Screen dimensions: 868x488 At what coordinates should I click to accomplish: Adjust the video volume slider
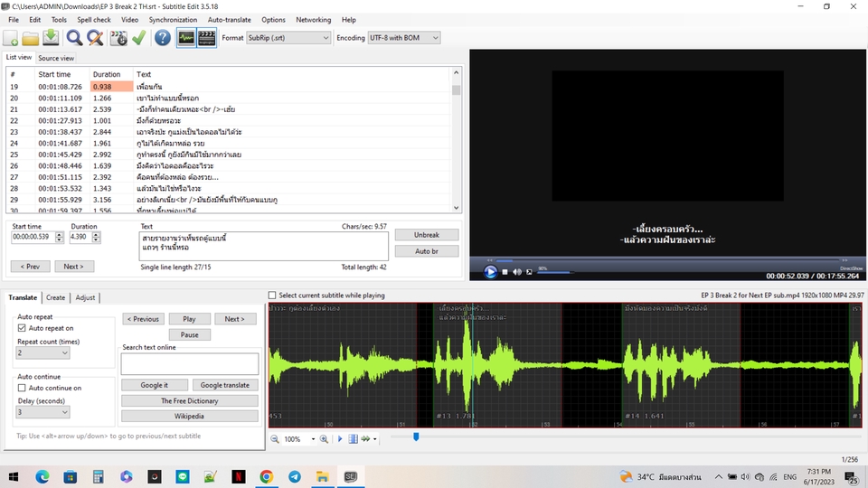click(554, 272)
